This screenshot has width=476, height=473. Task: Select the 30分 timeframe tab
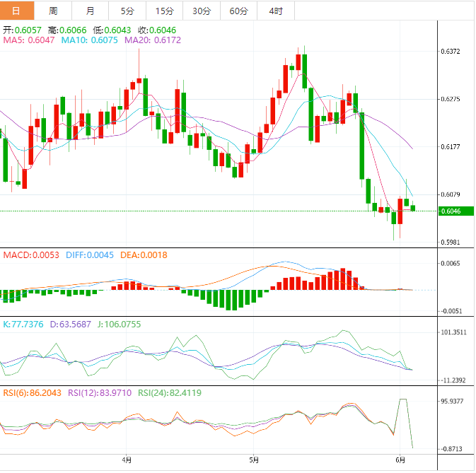click(x=201, y=11)
